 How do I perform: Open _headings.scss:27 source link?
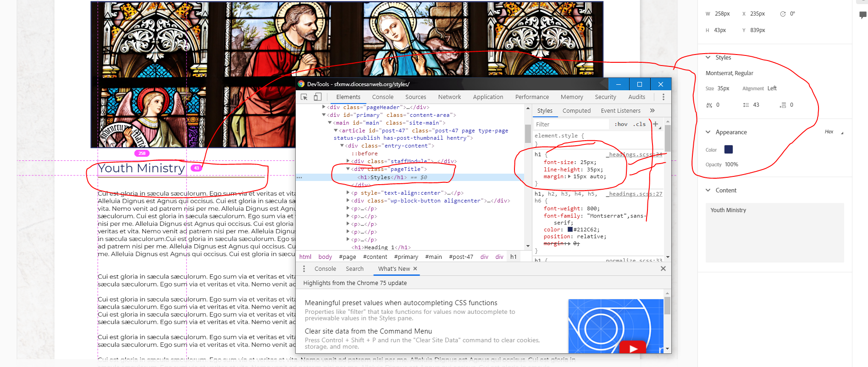635,194
